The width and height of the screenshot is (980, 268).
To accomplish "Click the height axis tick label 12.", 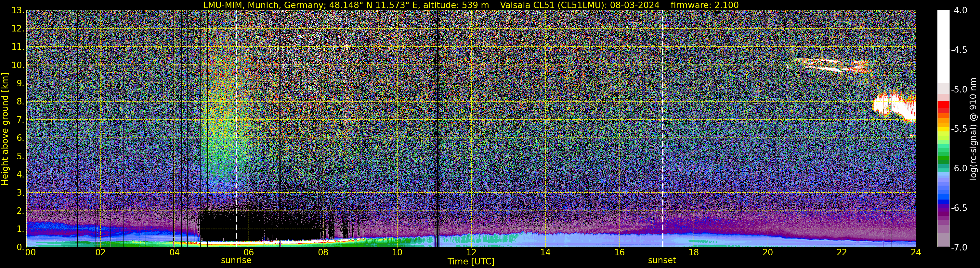I will (18, 29).
